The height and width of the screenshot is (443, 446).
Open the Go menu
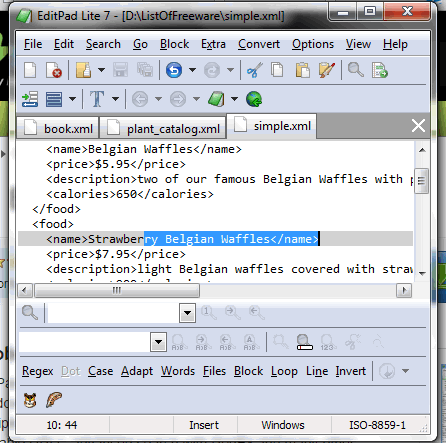click(x=140, y=44)
